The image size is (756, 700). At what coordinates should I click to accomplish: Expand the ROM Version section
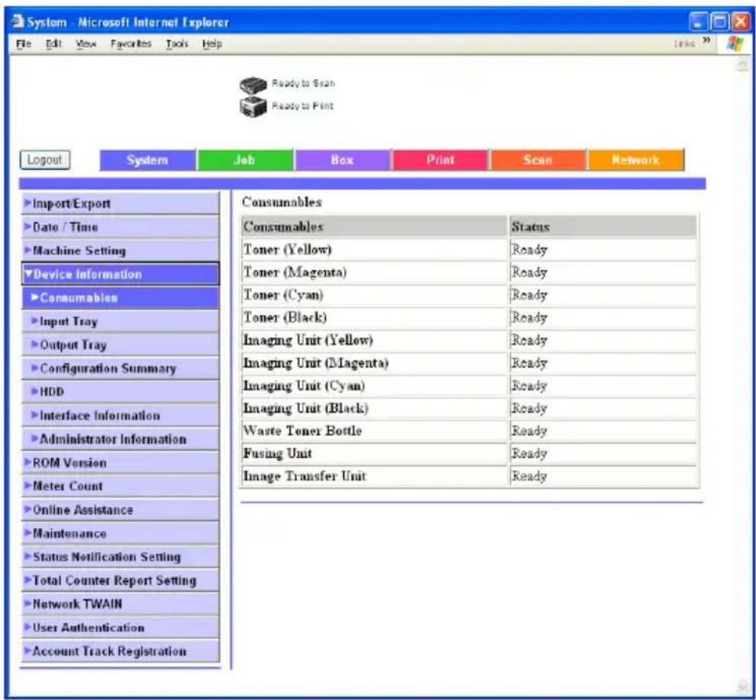pos(120,463)
